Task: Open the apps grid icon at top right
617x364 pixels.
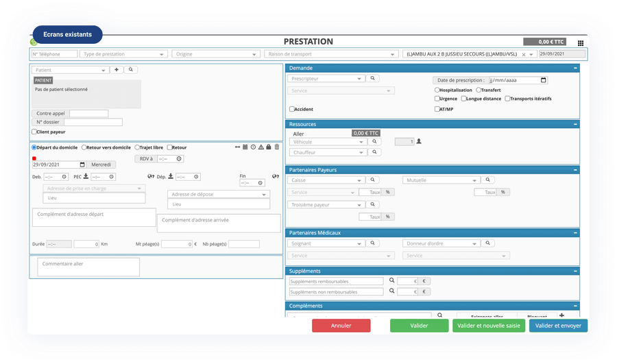Action: coord(581,43)
